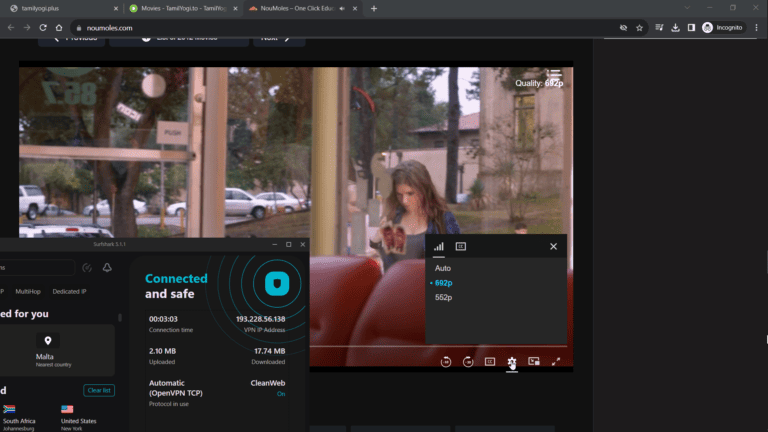Choose Auto video quality
Screen dimensions: 768x432
pyautogui.click(x=443, y=268)
